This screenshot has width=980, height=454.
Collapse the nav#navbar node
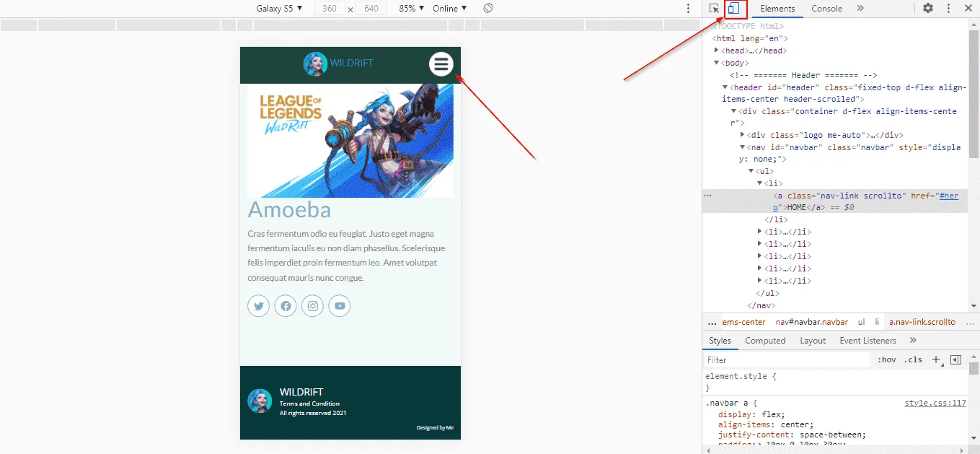coord(743,147)
